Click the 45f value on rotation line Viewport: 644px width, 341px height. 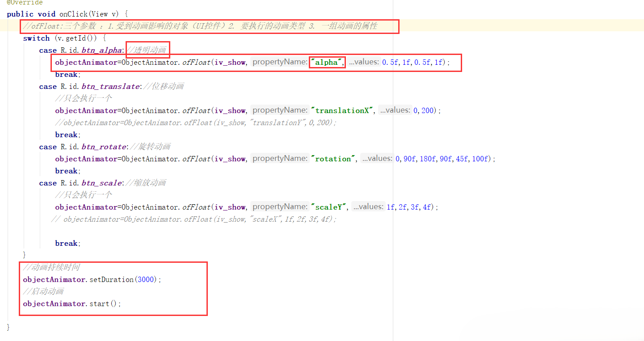point(463,159)
